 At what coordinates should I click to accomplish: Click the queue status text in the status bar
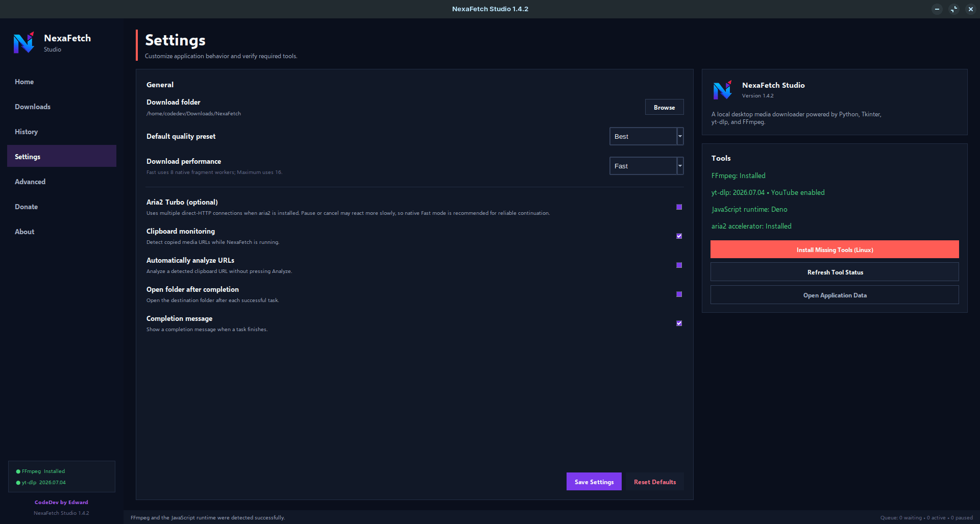click(x=926, y=517)
